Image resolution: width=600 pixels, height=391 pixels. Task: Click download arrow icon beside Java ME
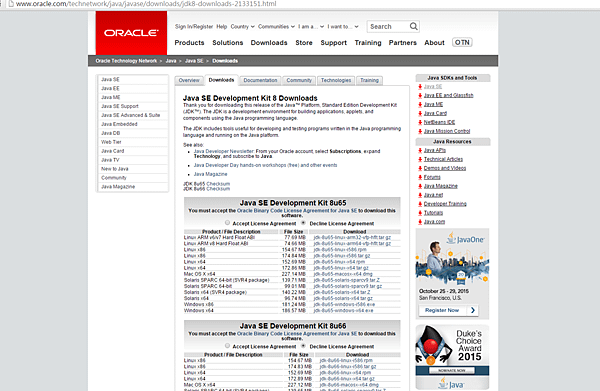click(x=420, y=104)
